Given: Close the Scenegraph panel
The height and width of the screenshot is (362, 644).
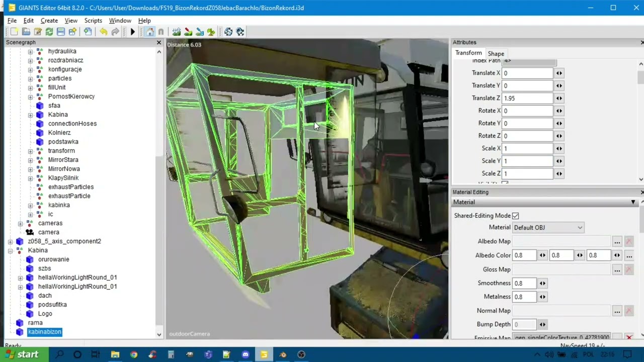Looking at the screenshot, I should click(159, 43).
